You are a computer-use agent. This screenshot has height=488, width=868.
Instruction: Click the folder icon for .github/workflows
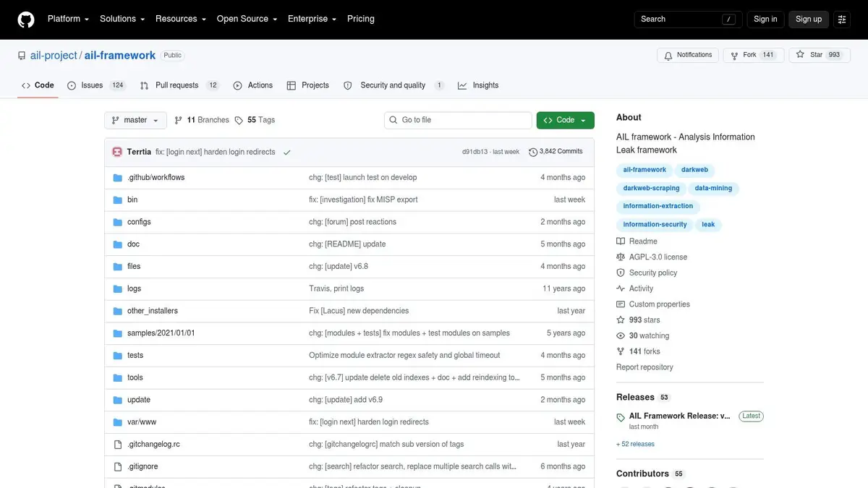118,177
